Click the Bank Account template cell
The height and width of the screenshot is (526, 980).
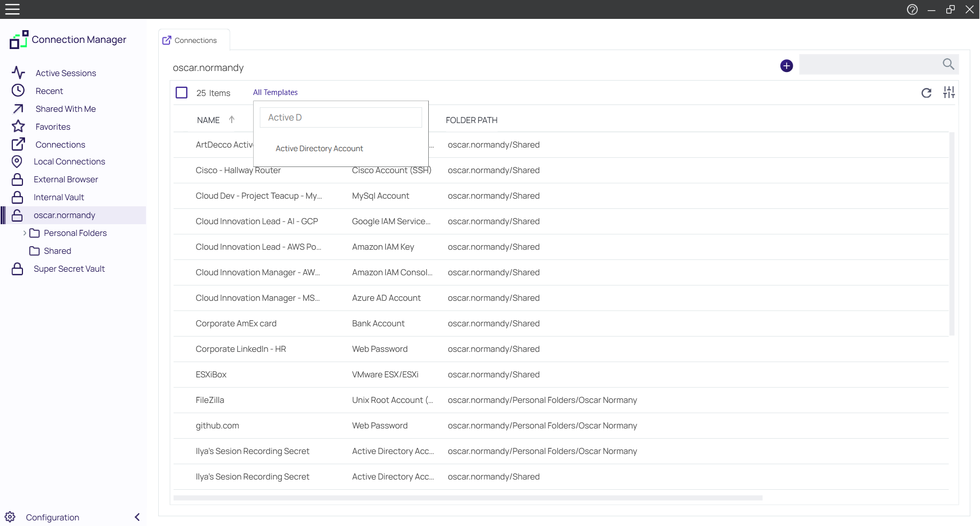[x=378, y=323]
